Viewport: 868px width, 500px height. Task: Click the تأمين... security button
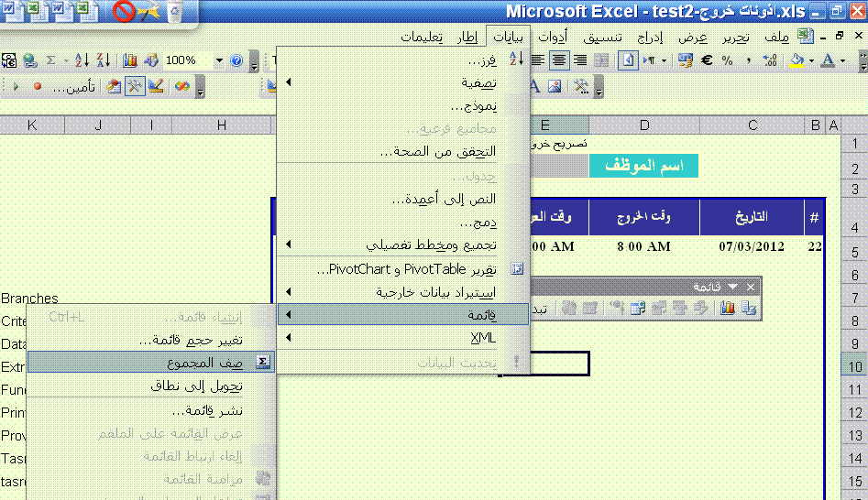(73, 87)
